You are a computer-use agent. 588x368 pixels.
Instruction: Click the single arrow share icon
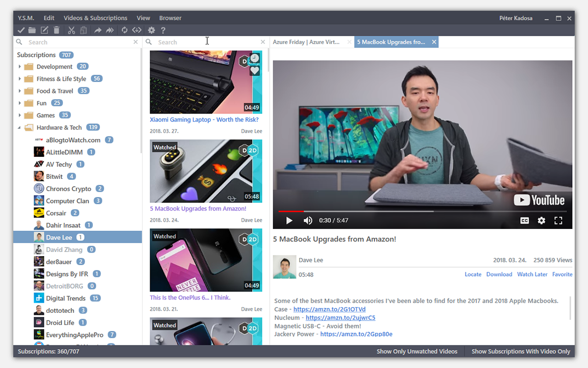pyautogui.click(x=97, y=30)
